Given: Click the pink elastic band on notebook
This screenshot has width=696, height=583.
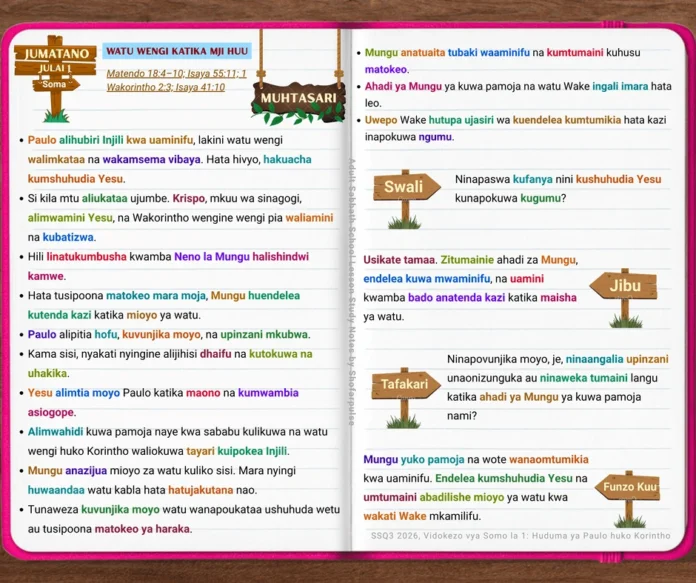Looking at the screenshot, I should (612, 557).
